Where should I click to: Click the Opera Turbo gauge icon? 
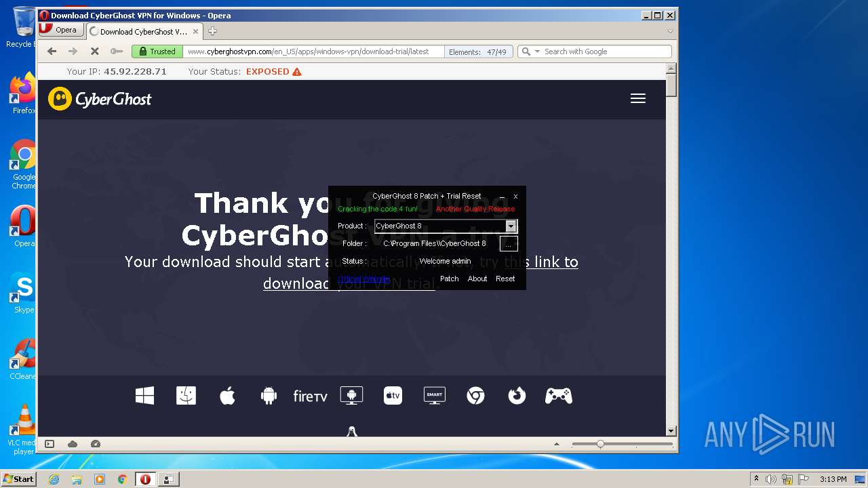96,444
